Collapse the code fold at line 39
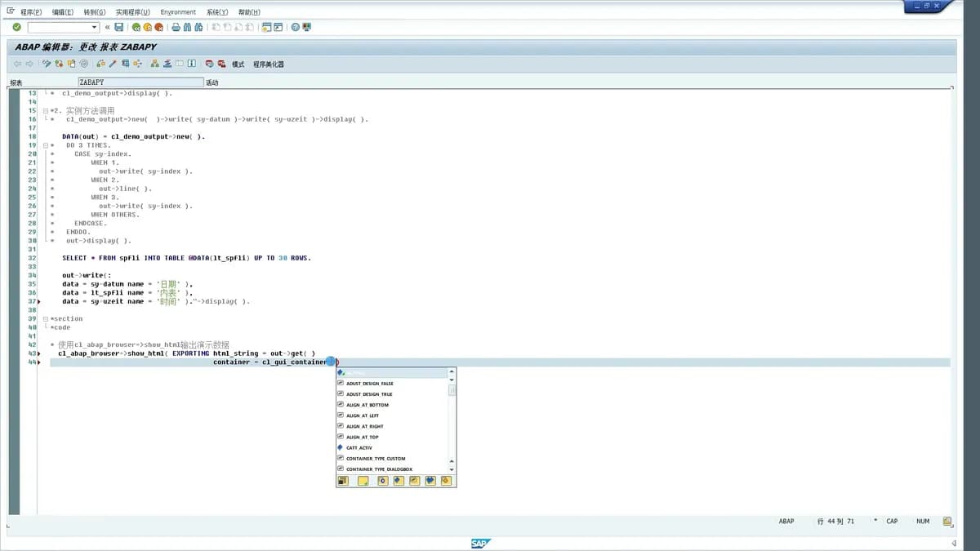Screen dimensions: 980x551 [46, 318]
